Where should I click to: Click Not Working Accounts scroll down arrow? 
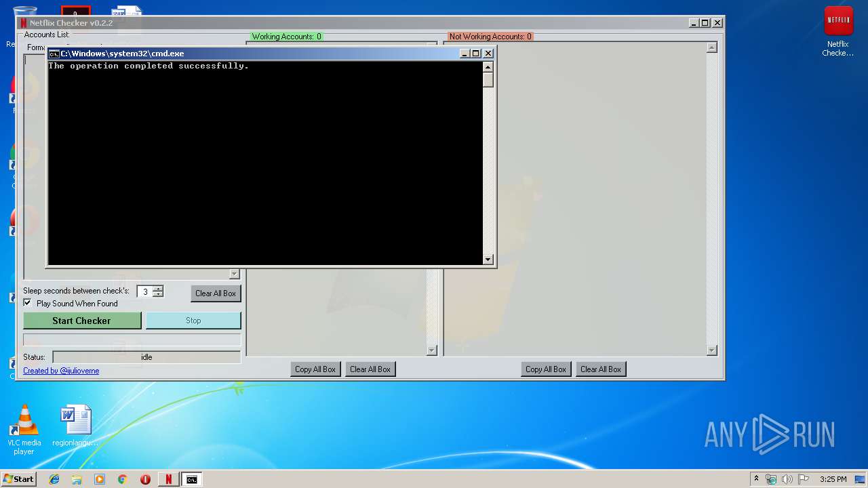[711, 350]
